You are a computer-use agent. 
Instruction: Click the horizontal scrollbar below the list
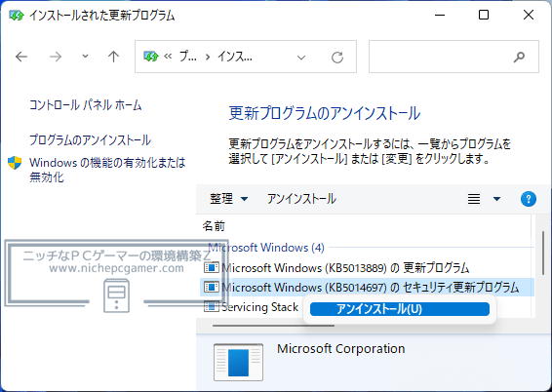[x=273, y=326]
